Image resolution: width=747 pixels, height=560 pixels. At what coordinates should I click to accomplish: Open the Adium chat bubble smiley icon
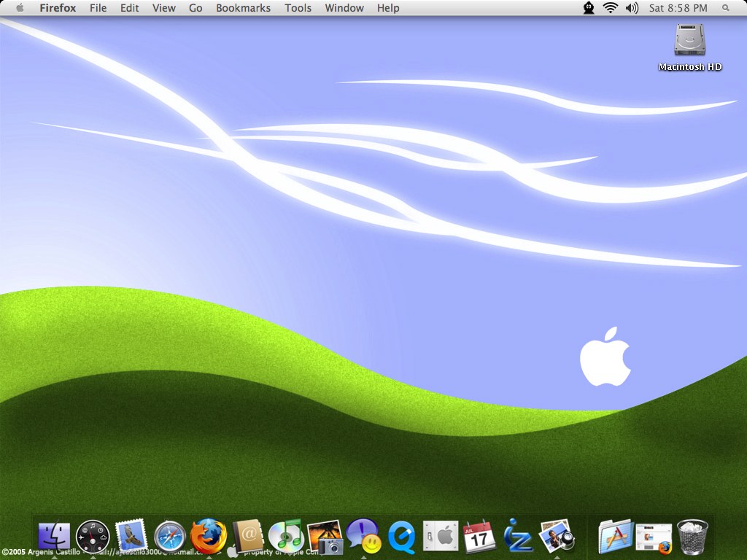pos(363,537)
